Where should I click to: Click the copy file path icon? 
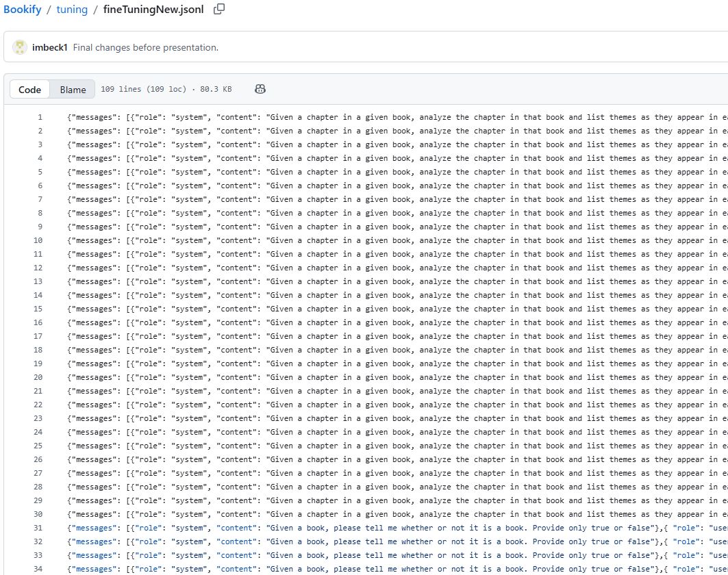point(219,10)
